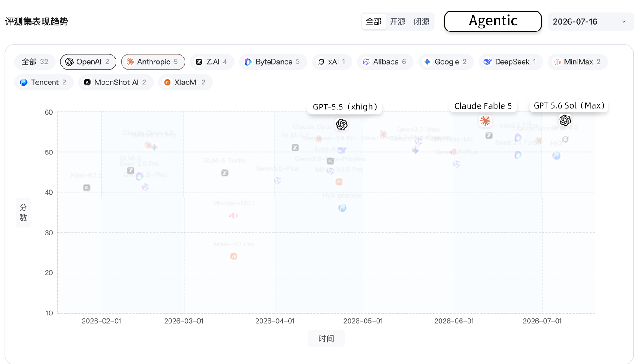Turn on the MoonShot AI vendor filter
Image resolution: width=634 pixels, height=364 pixels.
[116, 82]
